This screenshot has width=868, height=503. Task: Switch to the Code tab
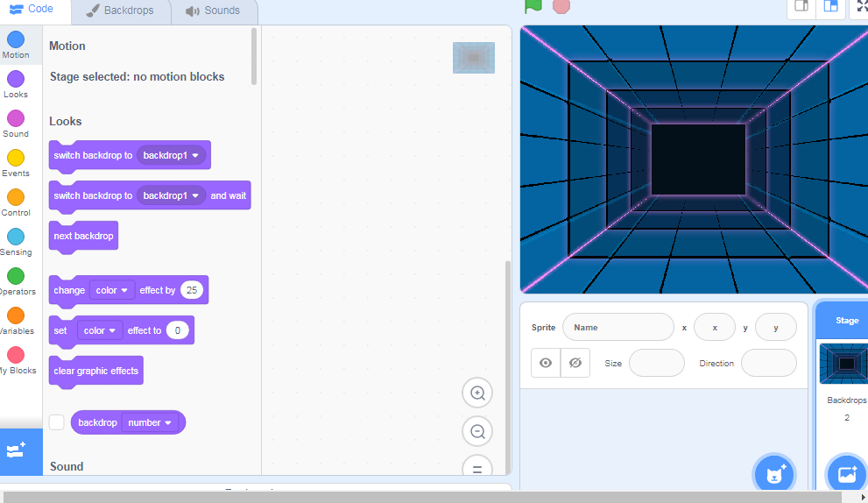pos(32,10)
